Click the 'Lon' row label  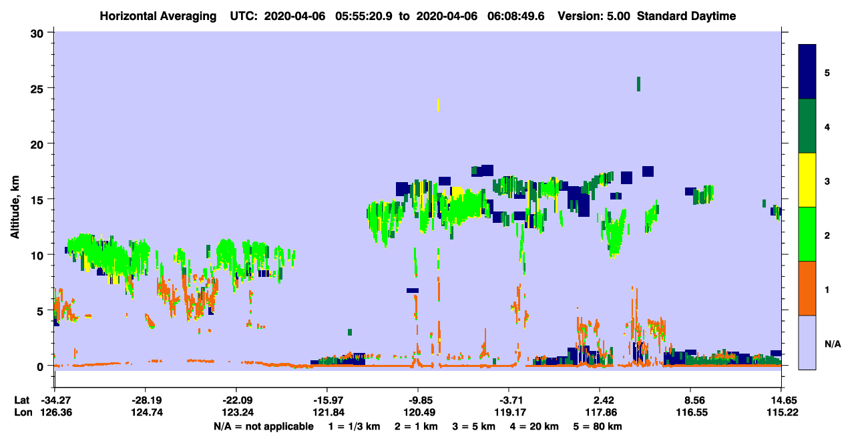point(23,413)
